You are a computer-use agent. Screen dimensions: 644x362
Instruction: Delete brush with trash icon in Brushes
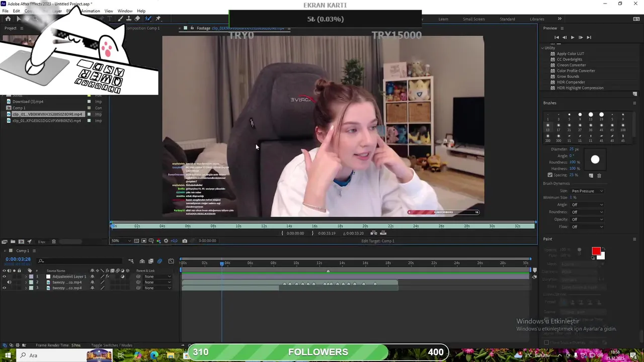pyautogui.click(x=599, y=175)
